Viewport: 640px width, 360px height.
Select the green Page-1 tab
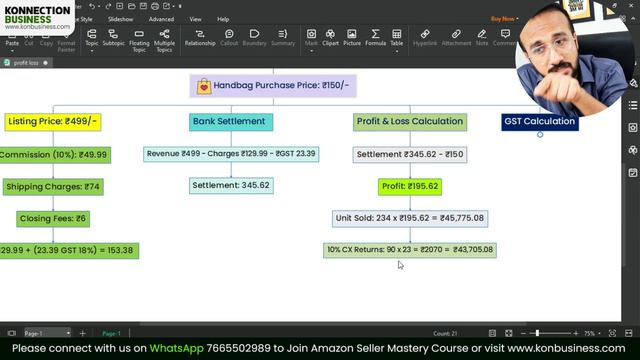[111, 333]
